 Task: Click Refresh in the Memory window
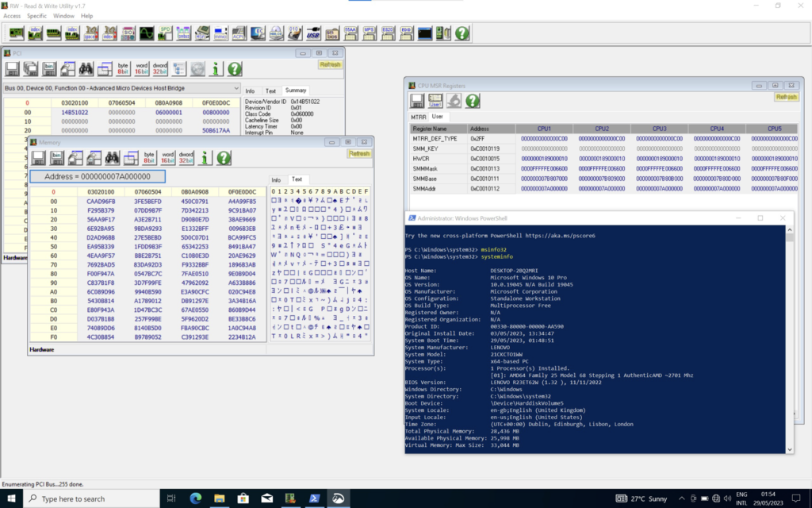tap(359, 154)
